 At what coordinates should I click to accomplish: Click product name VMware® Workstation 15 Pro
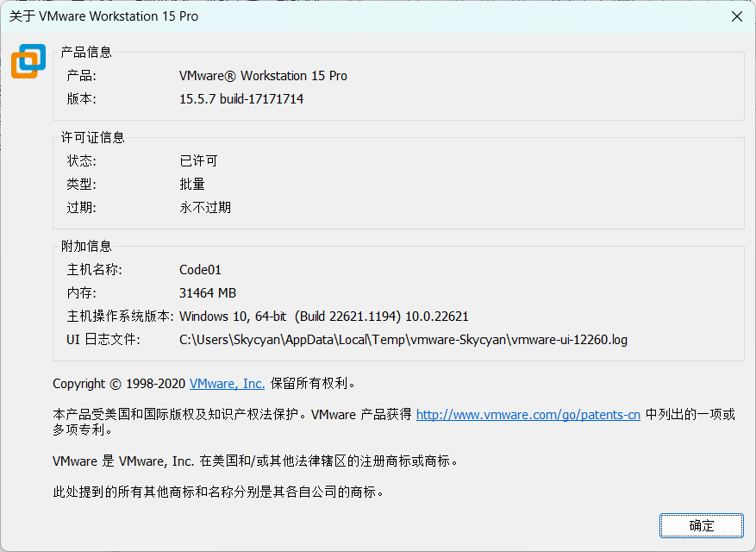pyautogui.click(x=263, y=76)
